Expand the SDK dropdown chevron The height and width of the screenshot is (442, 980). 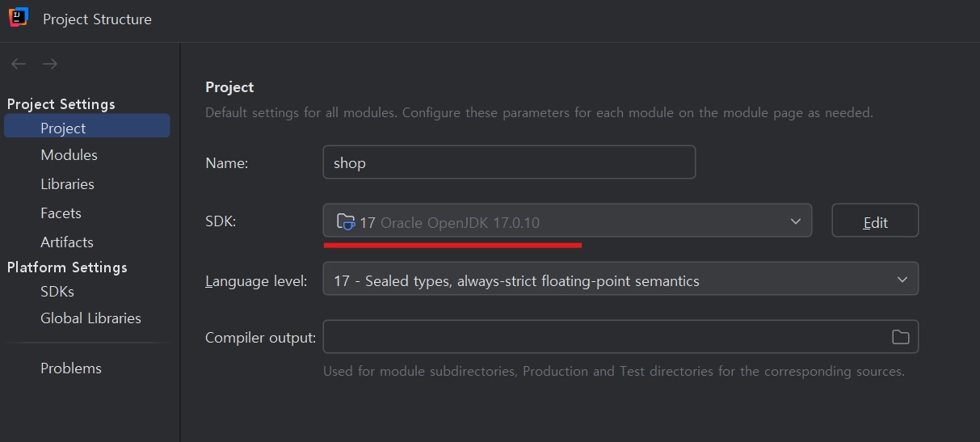tap(796, 221)
